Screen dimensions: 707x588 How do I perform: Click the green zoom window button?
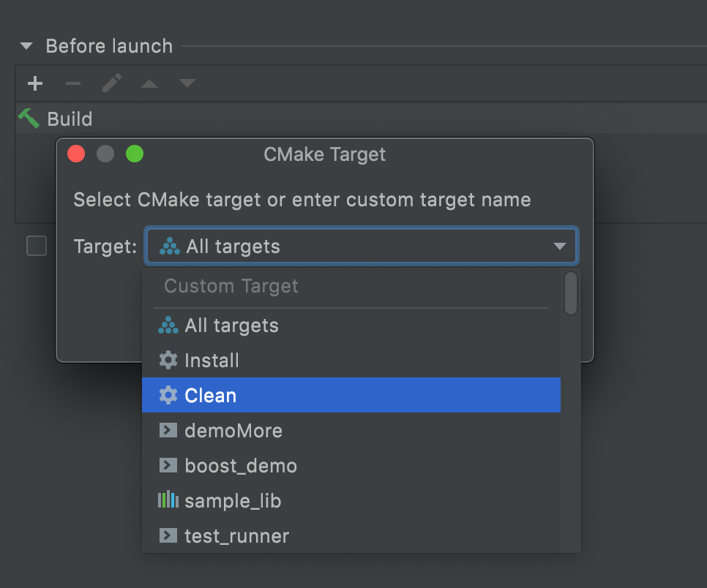[x=135, y=154]
